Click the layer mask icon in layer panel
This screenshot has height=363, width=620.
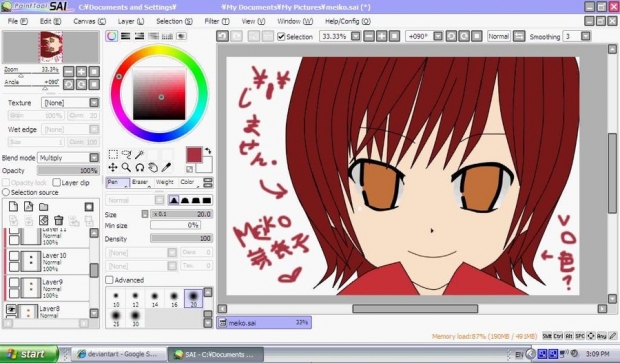click(89, 206)
